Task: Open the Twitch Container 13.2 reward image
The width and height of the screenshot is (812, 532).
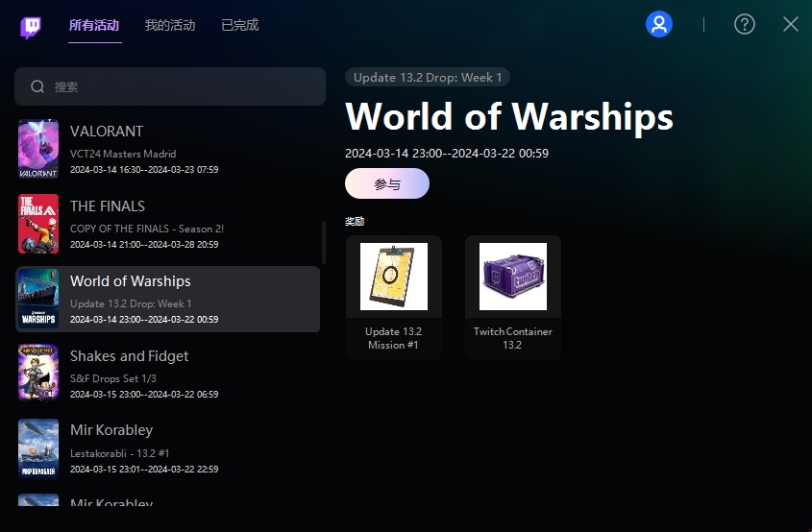Action: (513, 277)
